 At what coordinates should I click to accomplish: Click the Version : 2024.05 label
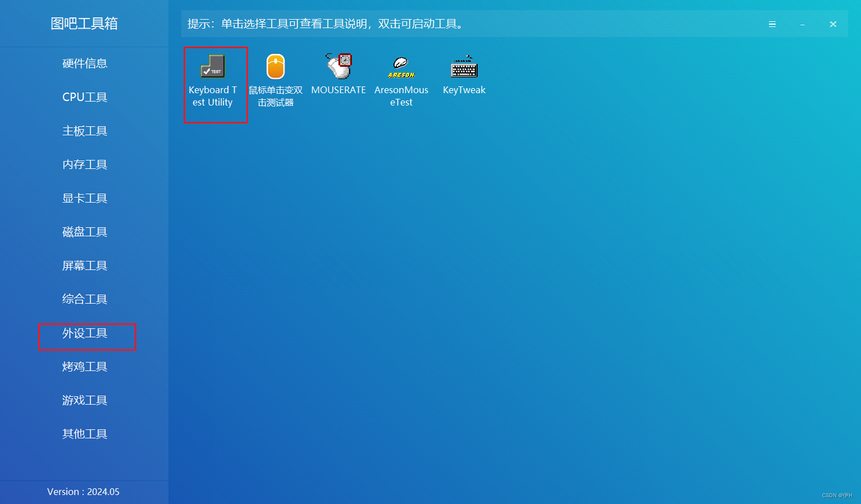(83, 492)
